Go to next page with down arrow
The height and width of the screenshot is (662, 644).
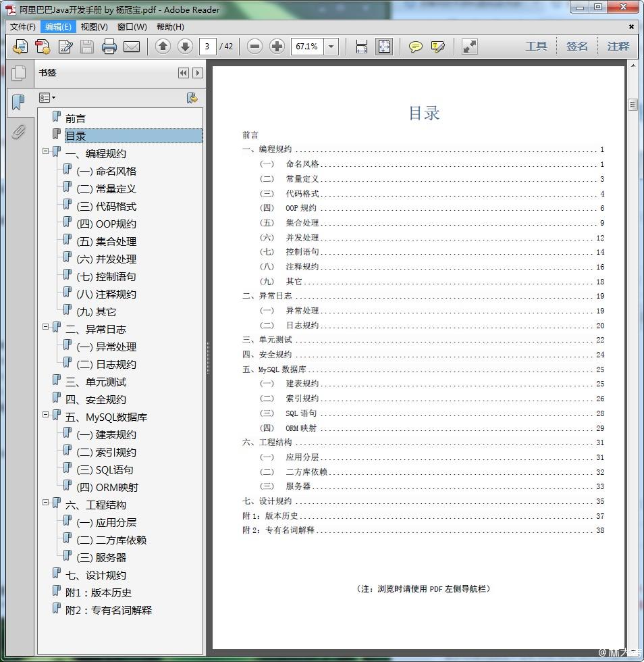[185, 47]
